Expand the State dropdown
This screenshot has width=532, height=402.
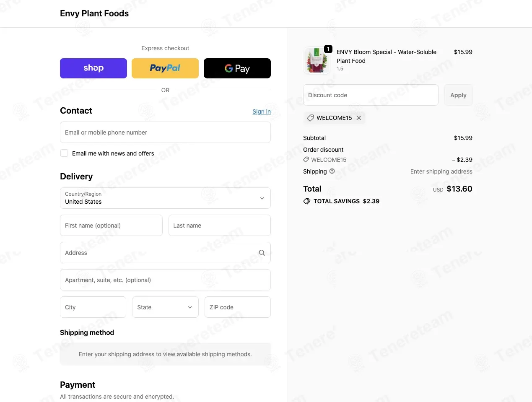pos(165,307)
